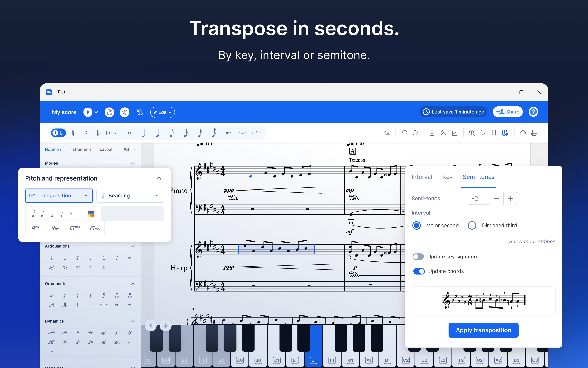Image resolution: width=588 pixels, height=368 pixels.
Task: Open the Transposition dropdown
Action: coord(59,196)
